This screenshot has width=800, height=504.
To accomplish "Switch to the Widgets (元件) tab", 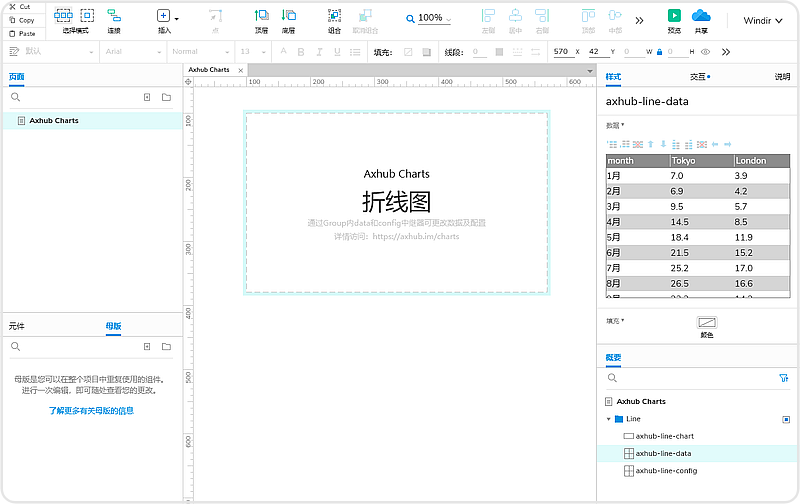I will coord(16,326).
